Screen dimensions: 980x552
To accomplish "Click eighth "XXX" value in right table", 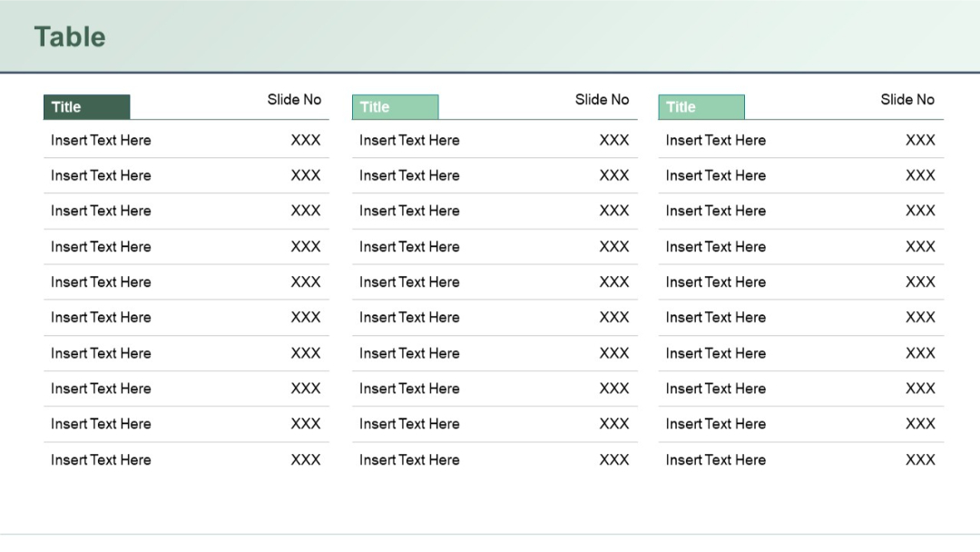I will coord(921,389).
